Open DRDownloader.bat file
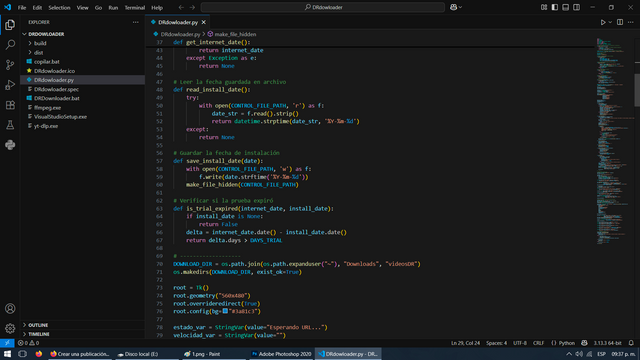 57,98
